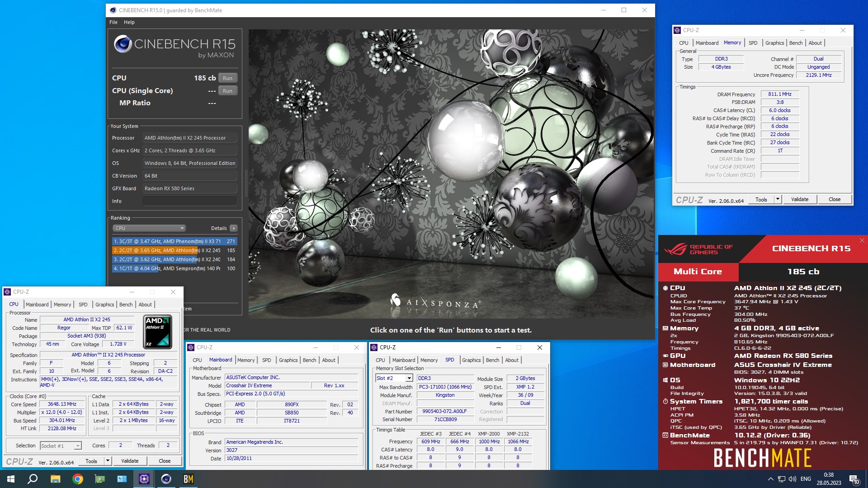Open Bench tab in SPD CPU-Z window

pos(492,360)
